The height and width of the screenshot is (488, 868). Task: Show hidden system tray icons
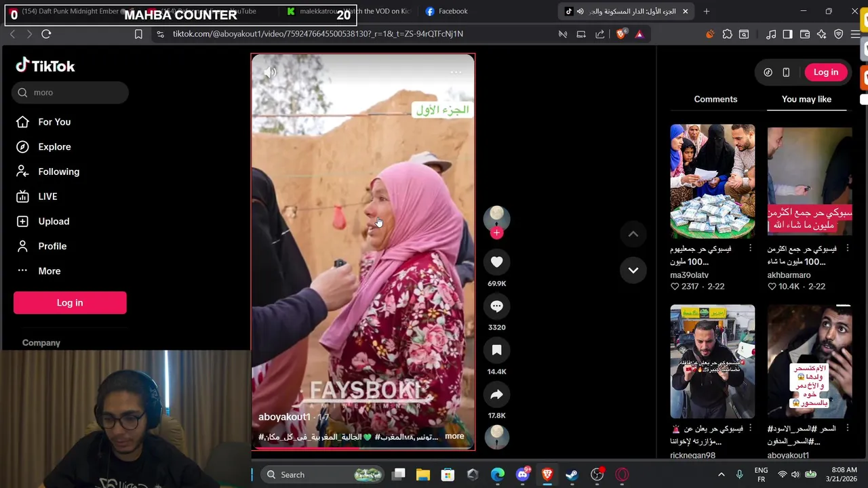(x=721, y=474)
